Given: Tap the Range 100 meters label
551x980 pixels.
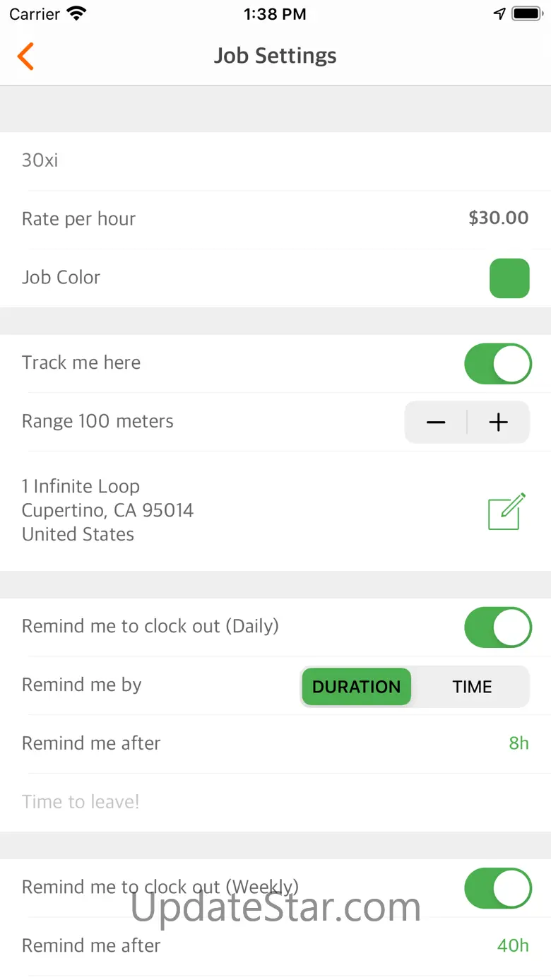Looking at the screenshot, I should point(97,422).
